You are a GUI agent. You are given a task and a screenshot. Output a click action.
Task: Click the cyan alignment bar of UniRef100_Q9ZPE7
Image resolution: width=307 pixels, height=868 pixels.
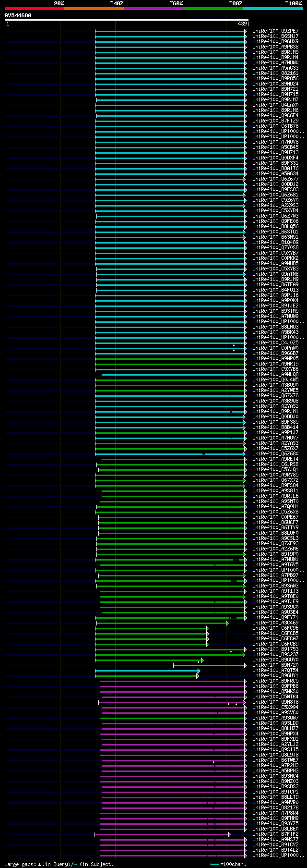pos(171,31)
